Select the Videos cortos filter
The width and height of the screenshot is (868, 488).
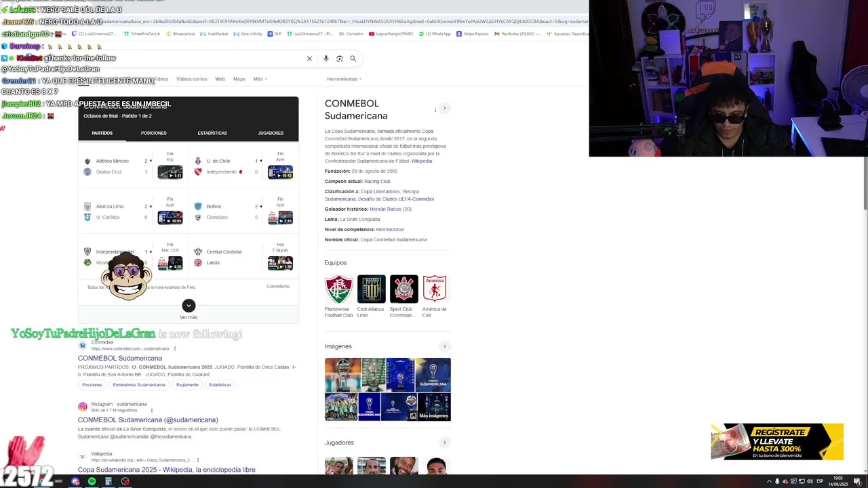tap(192, 79)
